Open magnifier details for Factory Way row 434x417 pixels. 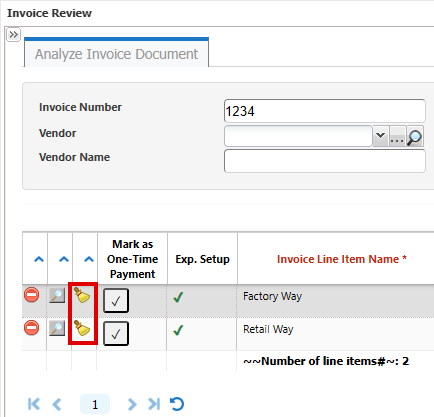coord(57,295)
